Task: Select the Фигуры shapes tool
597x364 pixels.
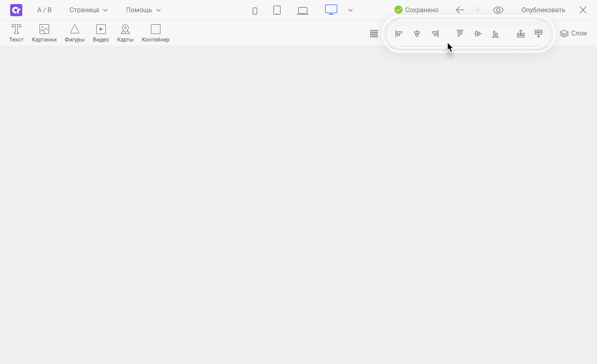Action: point(74,33)
